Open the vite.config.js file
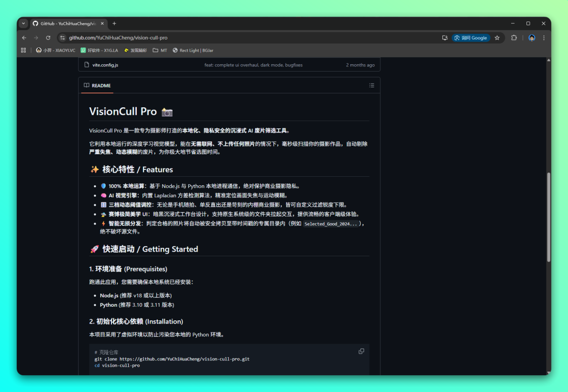Viewport: 568px width, 392px height. [x=105, y=65]
